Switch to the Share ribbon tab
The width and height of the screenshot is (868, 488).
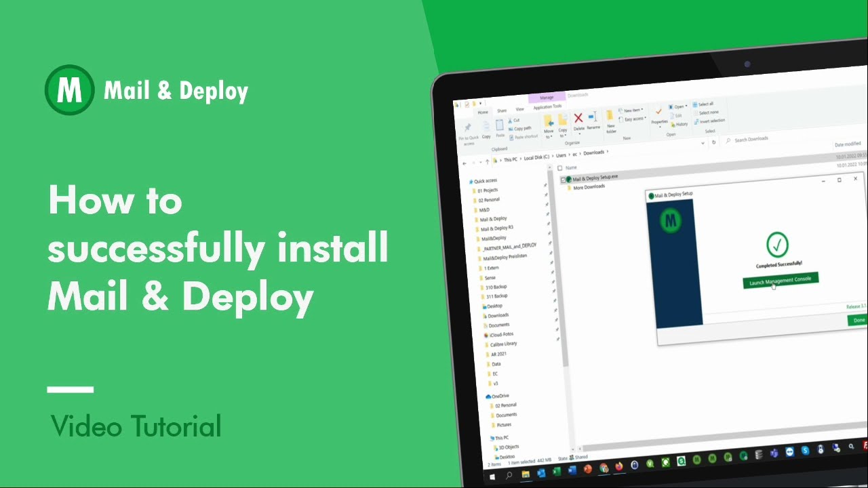click(x=502, y=110)
